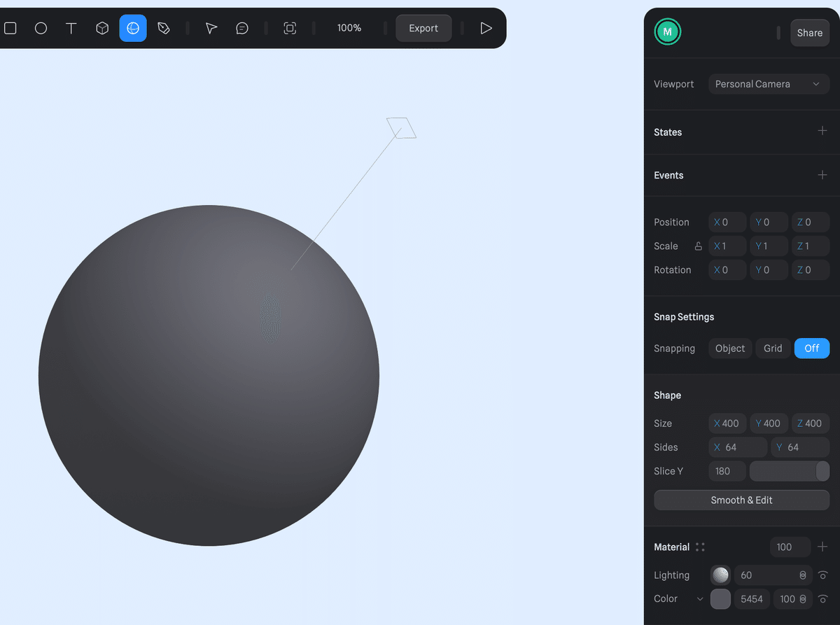The image size is (840, 625).
Task: Click the Export button
Action: click(x=423, y=28)
